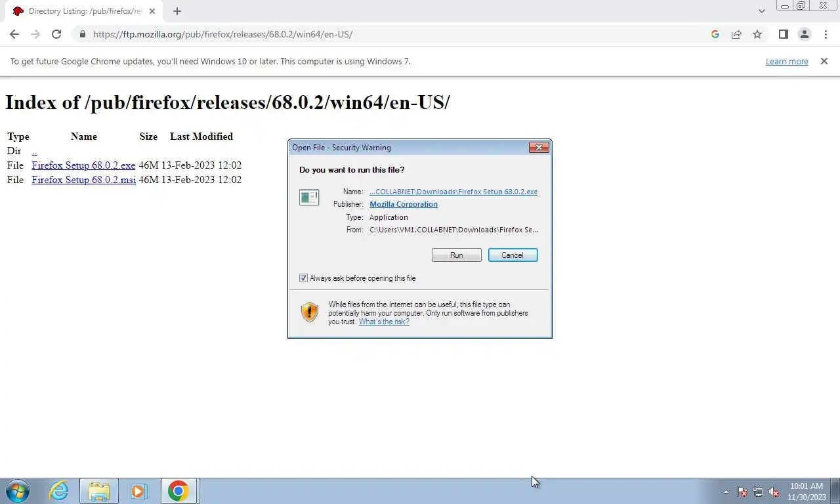The height and width of the screenshot is (504, 840).
Task: Open Mozilla Corporation publisher link
Action: pos(404,204)
